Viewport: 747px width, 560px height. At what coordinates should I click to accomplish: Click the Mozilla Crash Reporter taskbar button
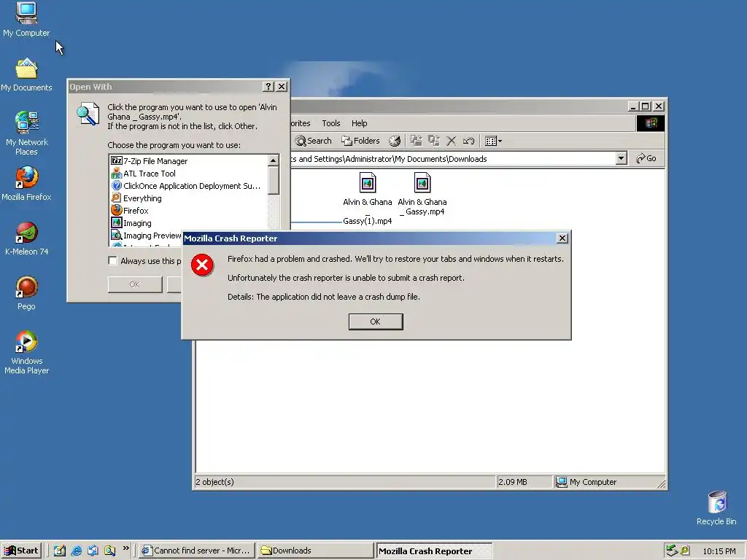point(434,551)
